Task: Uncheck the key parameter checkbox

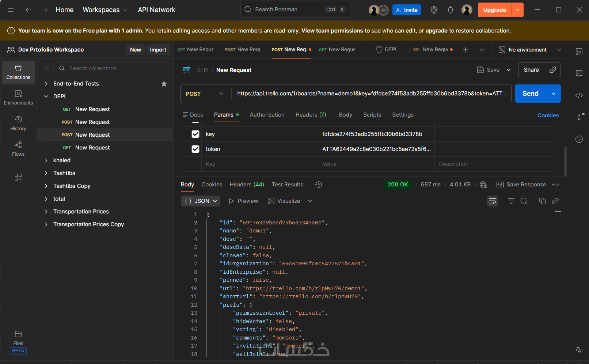Action: point(195,134)
